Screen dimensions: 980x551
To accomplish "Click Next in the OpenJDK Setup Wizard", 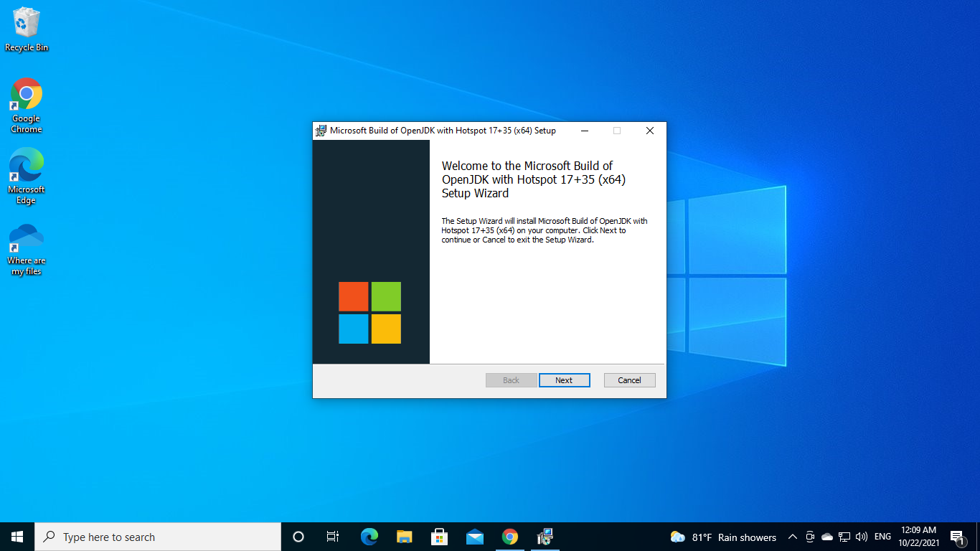I will click(564, 380).
